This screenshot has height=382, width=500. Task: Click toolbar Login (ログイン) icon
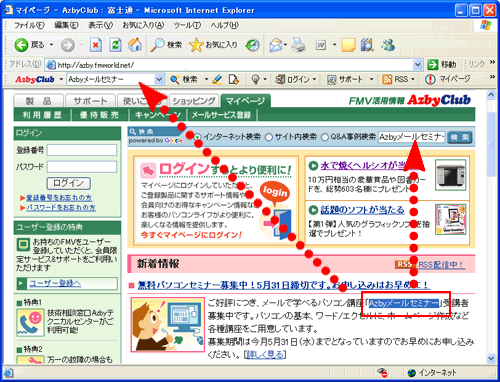point(280,79)
